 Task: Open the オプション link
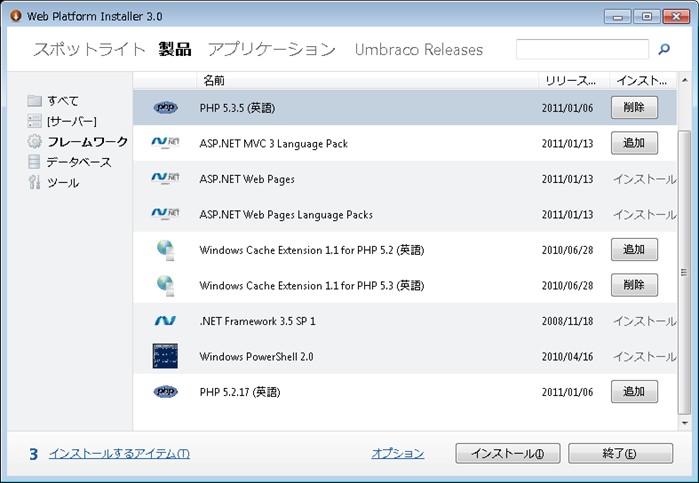tap(397, 454)
